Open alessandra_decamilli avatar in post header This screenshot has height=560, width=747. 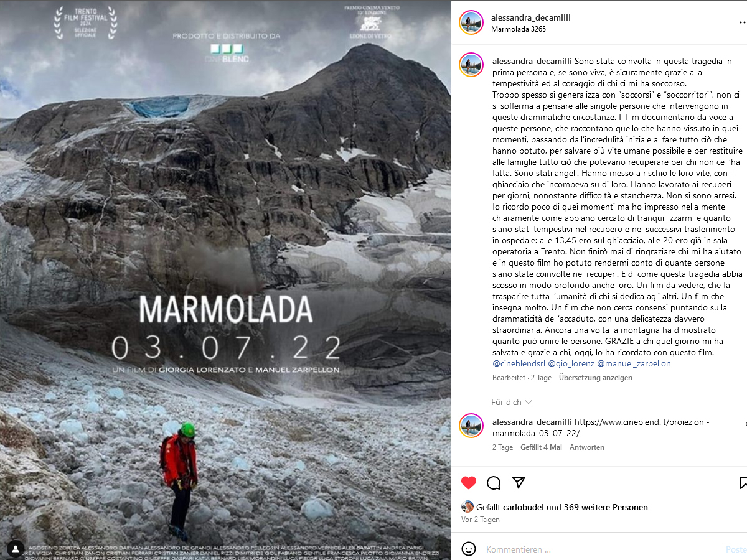tap(471, 22)
